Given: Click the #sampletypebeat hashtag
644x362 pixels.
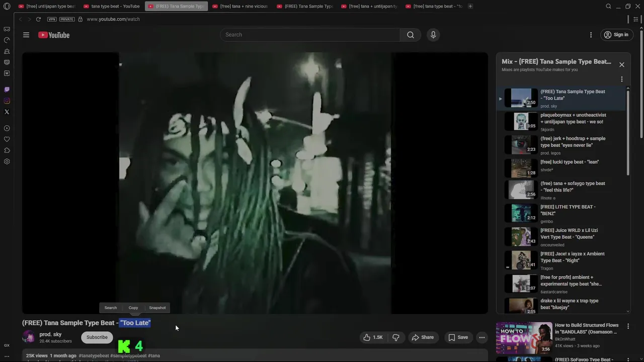Looking at the screenshot, I should pyautogui.click(x=128, y=355).
